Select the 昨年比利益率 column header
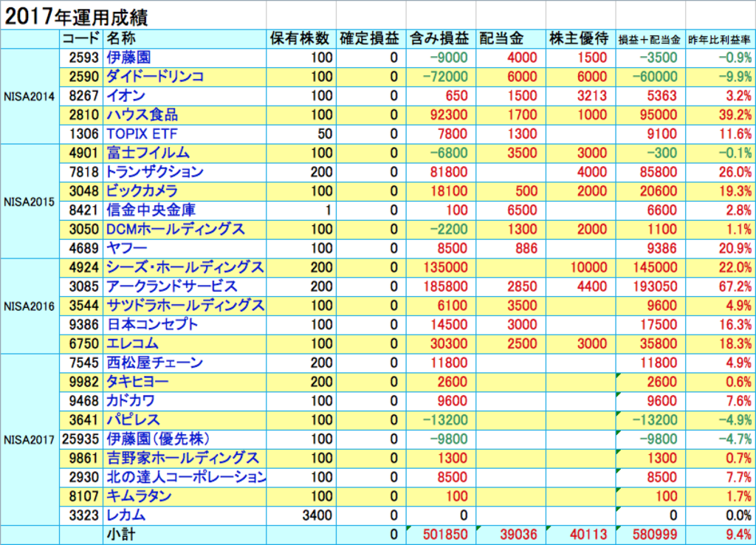The image size is (756, 545). point(719,40)
